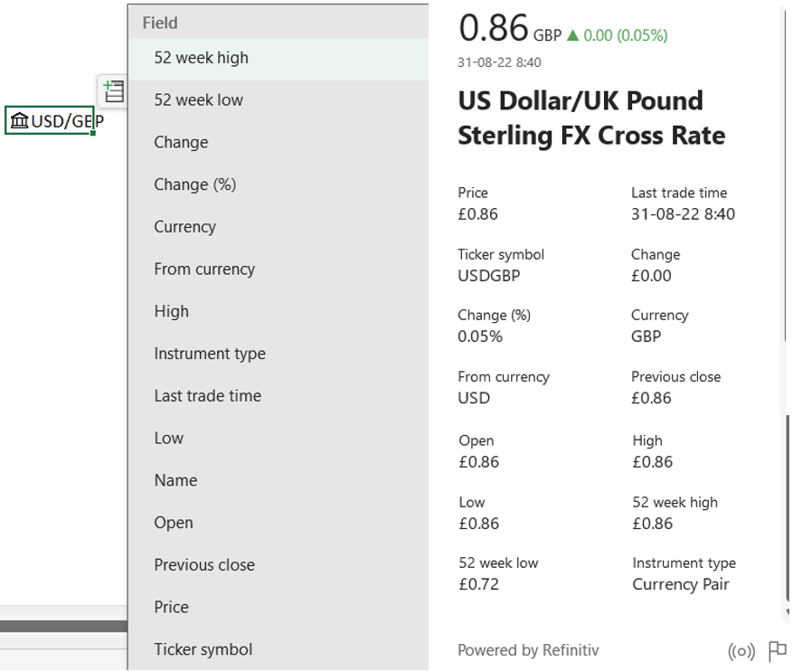Choose the Change field from list
This screenshot has height=672, width=802.
coord(181,143)
